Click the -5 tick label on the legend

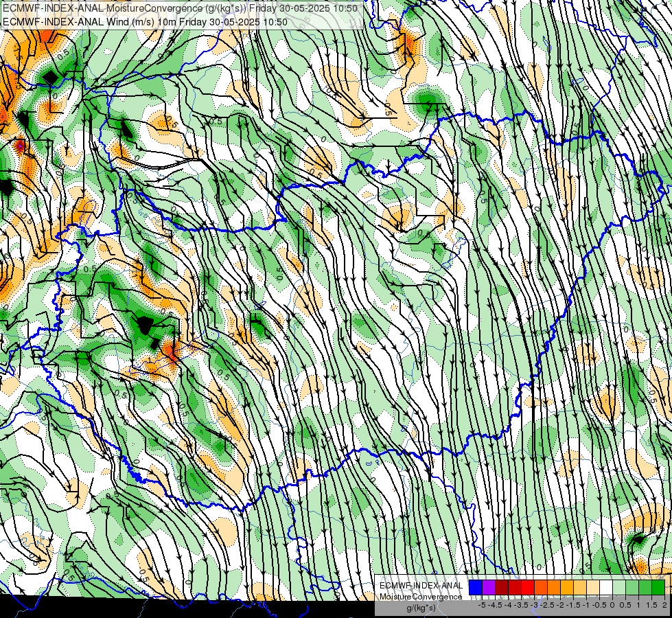(482, 605)
